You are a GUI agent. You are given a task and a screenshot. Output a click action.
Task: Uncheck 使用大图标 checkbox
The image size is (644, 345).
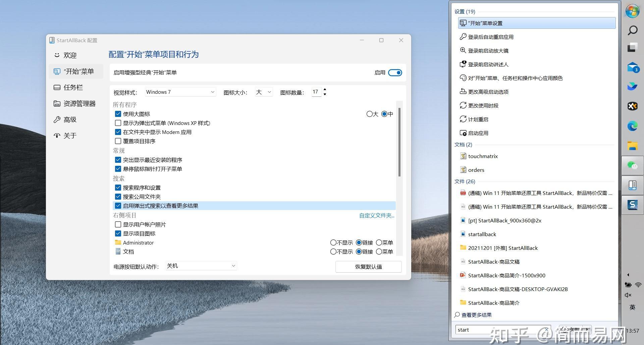click(118, 114)
